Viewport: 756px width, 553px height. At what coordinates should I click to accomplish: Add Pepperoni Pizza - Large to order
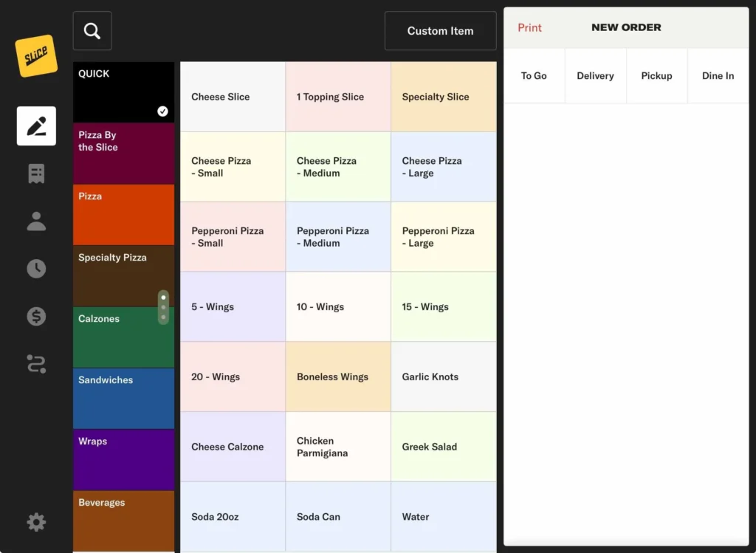click(x=443, y=237)
